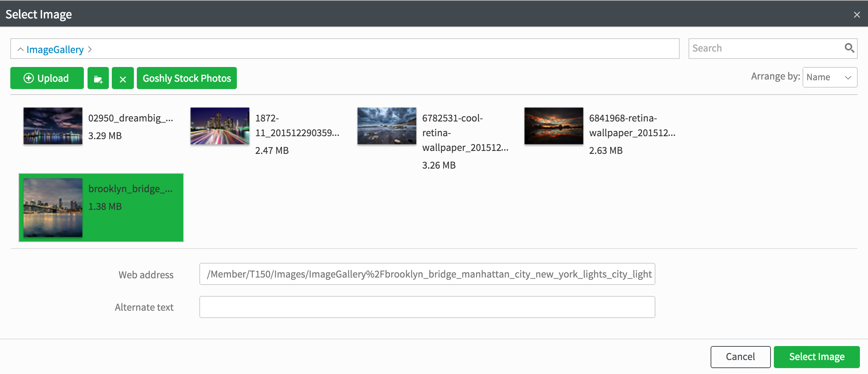Viewport: 868px width, 374px height.
Task: Click the Web address field
Action: point(427,274)
